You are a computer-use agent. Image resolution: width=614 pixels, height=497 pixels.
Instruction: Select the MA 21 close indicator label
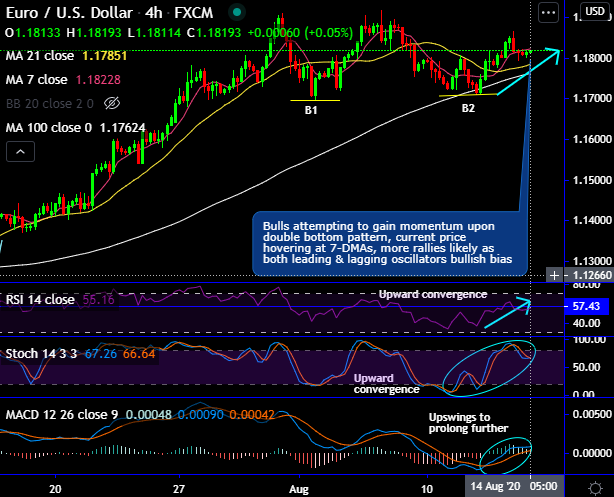click(x=40, y=56)
